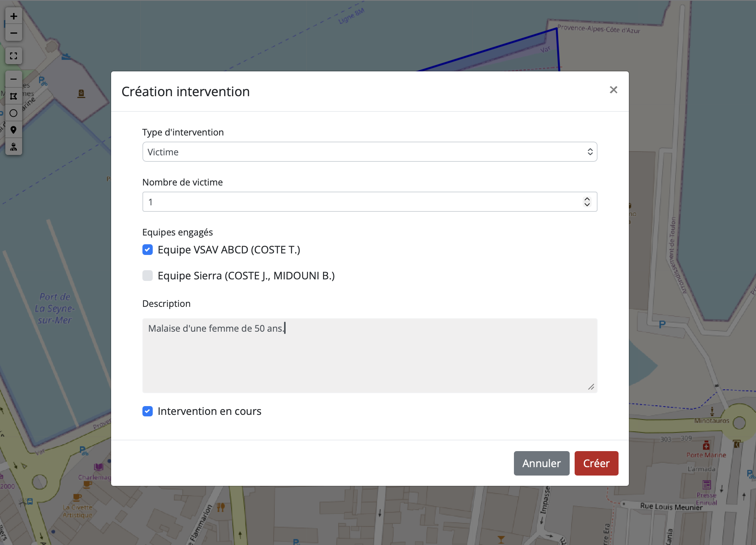756x545 pixels.
Task: Click the Victime select arrows
Action: [590, 152]
